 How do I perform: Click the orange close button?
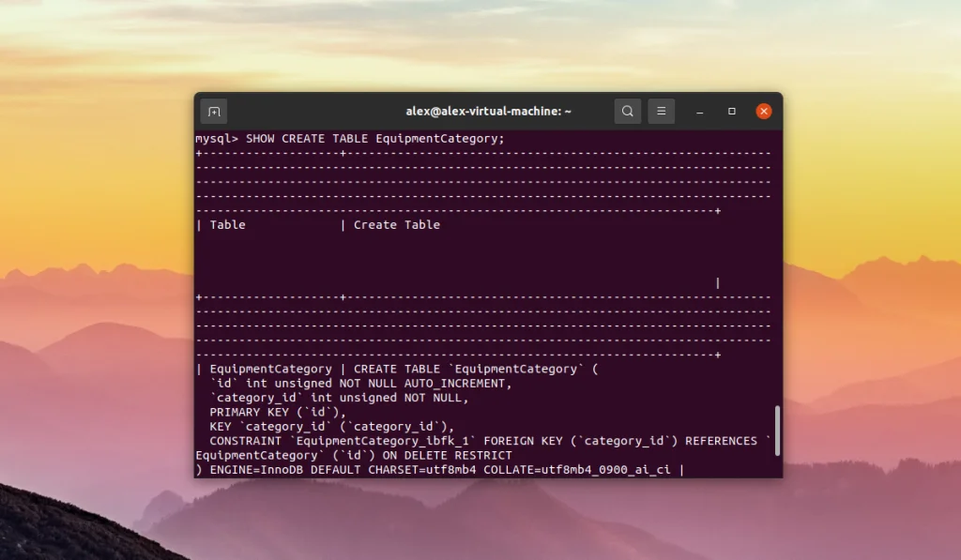pos(763,110)
